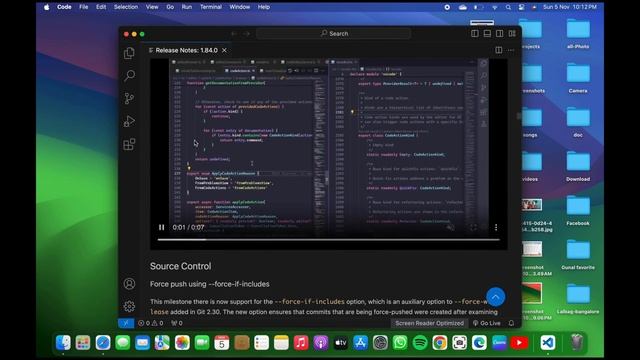Viewport: 640px width, 360px height.
Task: Toggle the bottom panel layout icon
Action: 487,34
